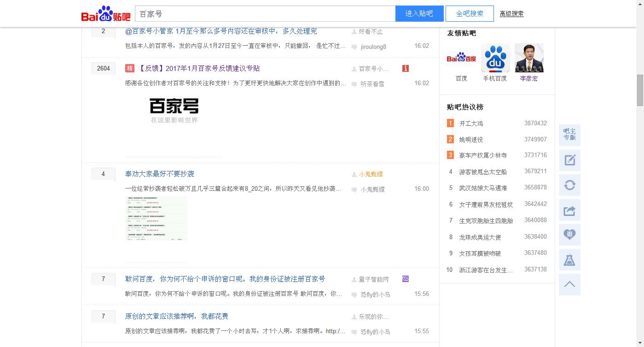Click preview text starting 一位经常抄袭者轻松破万
The image size is (644, 347).
(x=233, y=189)
